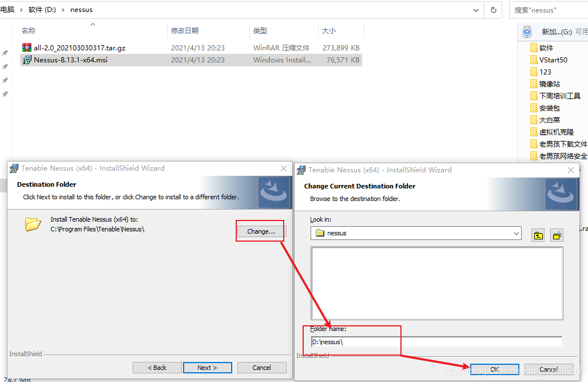Viewport: 588px width, 382px height.
Task: Click the Windows Install... type cell
Action: tap(282, 60)
